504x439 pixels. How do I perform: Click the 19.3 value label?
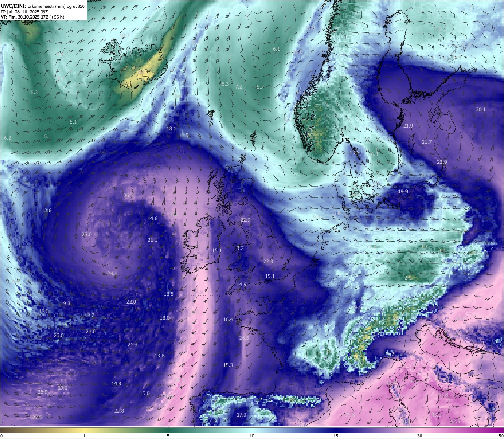tap(65, 303)
